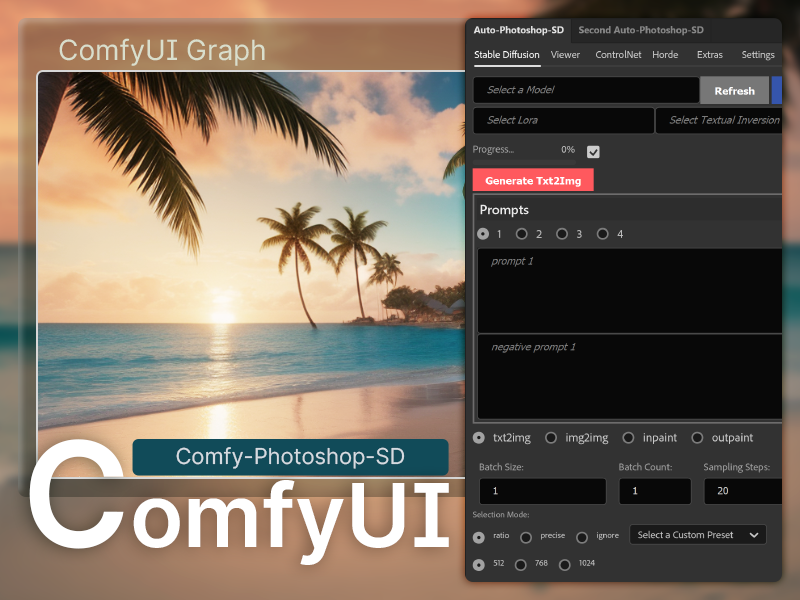Select prompt slot 2
The width and height of the screenshot is (800, 600).
pyautogui.click(x=522, y=233)
